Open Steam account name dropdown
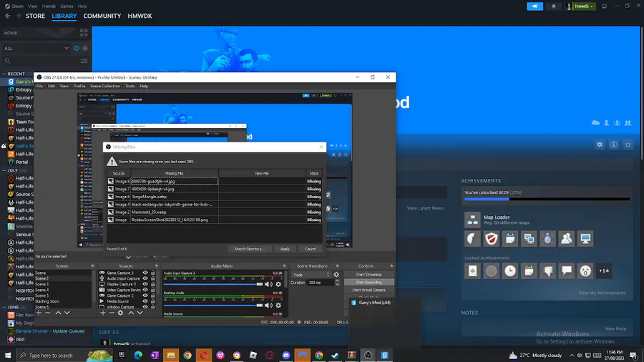This screenshot has height=362, width=644. coord(585,6)
